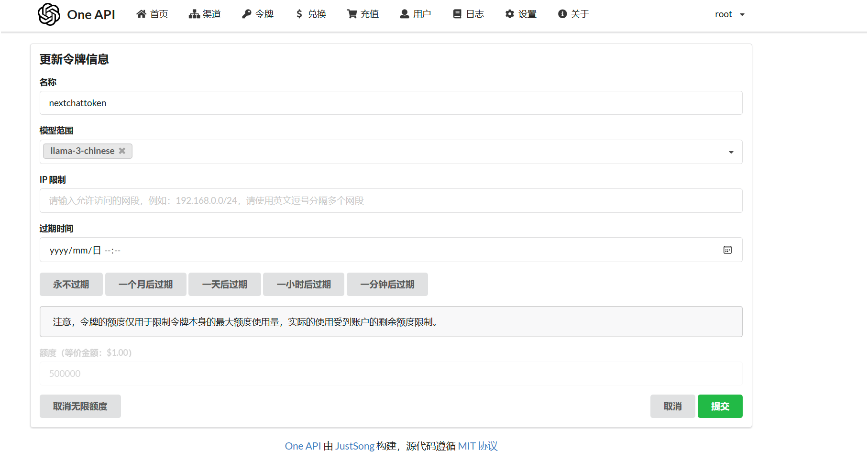Open 设置 settings page
Viewport: 868px width, 473px height.
[521, 14]
